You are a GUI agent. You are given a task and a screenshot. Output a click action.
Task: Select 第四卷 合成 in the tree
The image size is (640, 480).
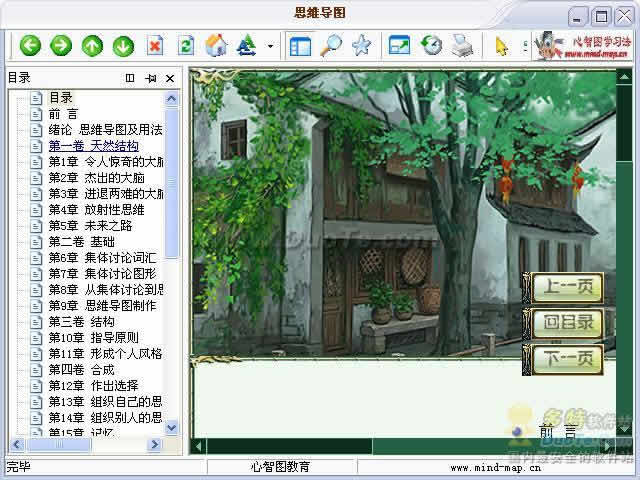click(x=82, y=370)
